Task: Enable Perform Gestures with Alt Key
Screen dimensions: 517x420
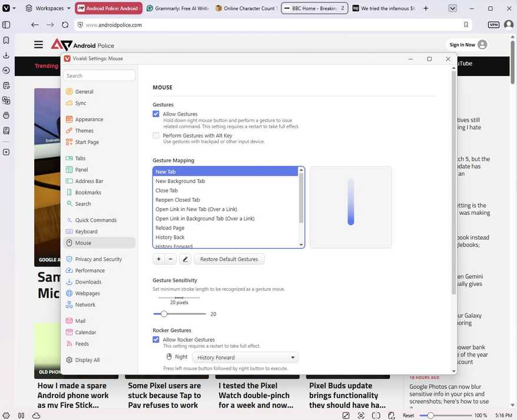Action: click(156, 135)
